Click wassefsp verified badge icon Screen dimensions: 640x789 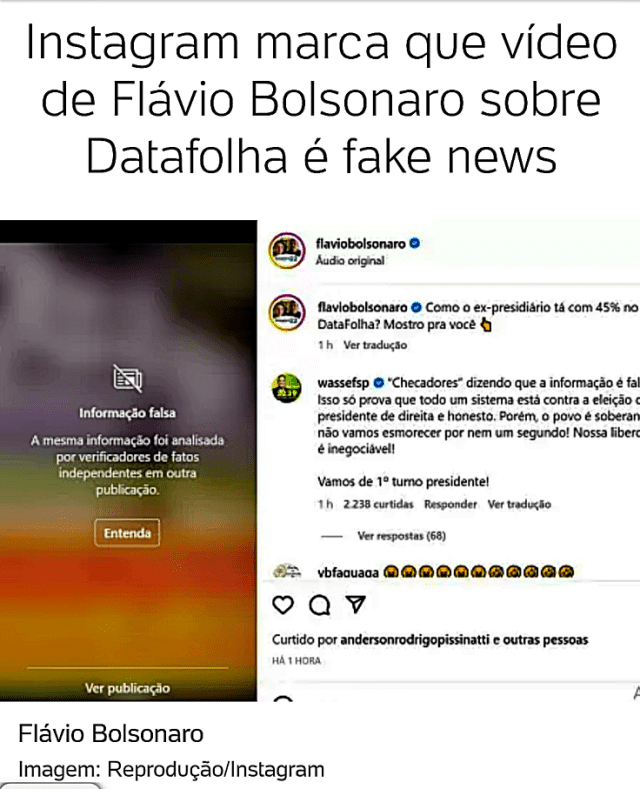[x=378, y=383]
